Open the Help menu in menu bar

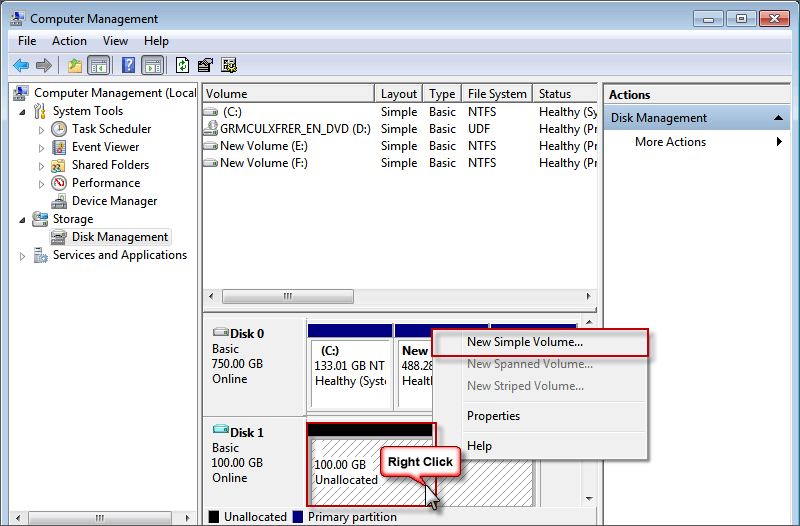[x=156, y=41]
